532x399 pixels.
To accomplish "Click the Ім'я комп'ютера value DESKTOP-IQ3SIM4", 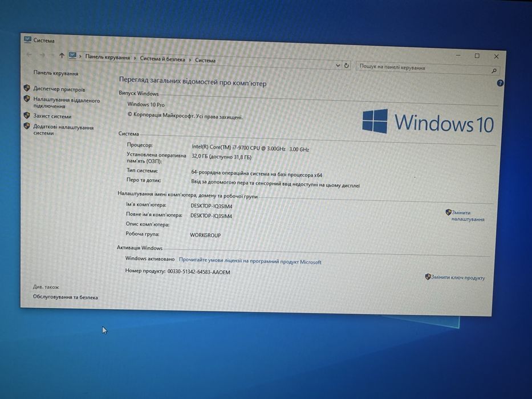I will tap(212, 206).
